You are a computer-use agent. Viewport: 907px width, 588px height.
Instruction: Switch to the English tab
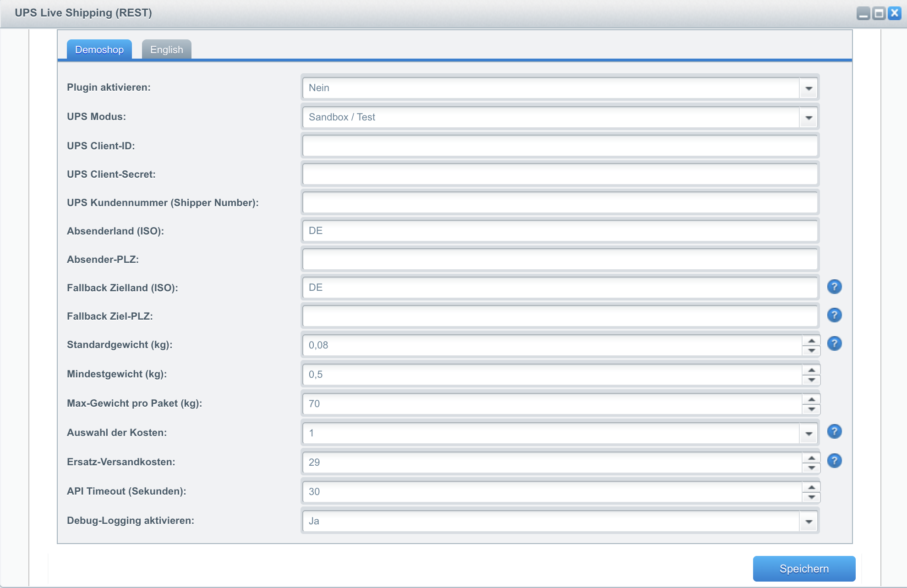tap(166, 49)
